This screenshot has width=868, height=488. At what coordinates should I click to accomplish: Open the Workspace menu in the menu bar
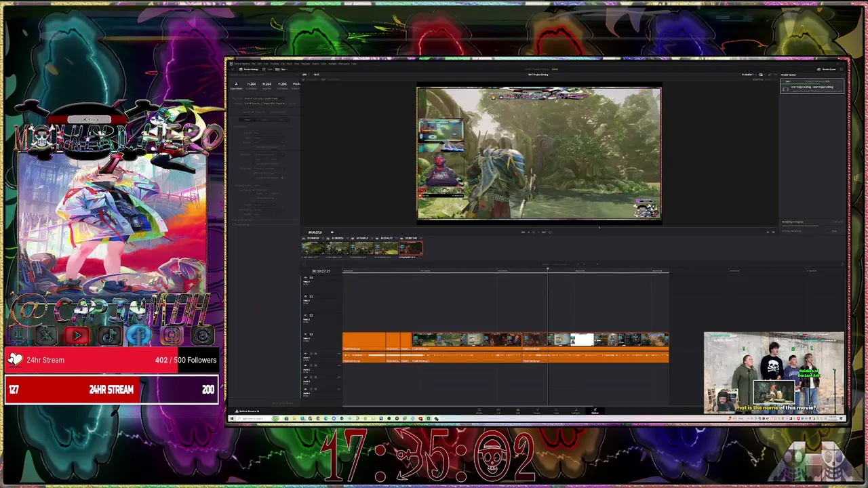tap(344, 64)
